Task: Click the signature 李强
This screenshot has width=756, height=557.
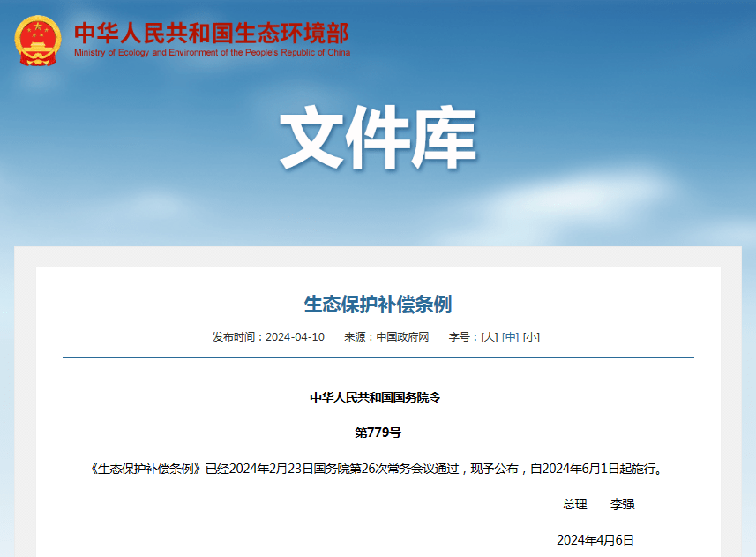Action: point(623,505)
